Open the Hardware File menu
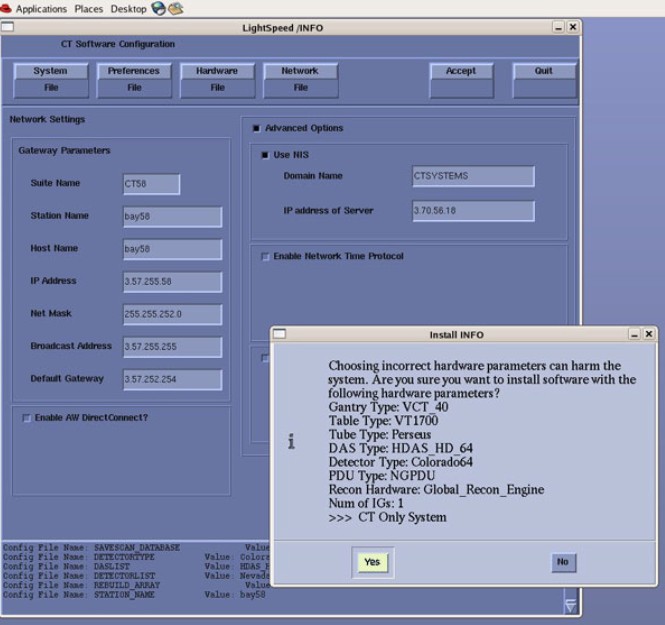 [217, 79]
